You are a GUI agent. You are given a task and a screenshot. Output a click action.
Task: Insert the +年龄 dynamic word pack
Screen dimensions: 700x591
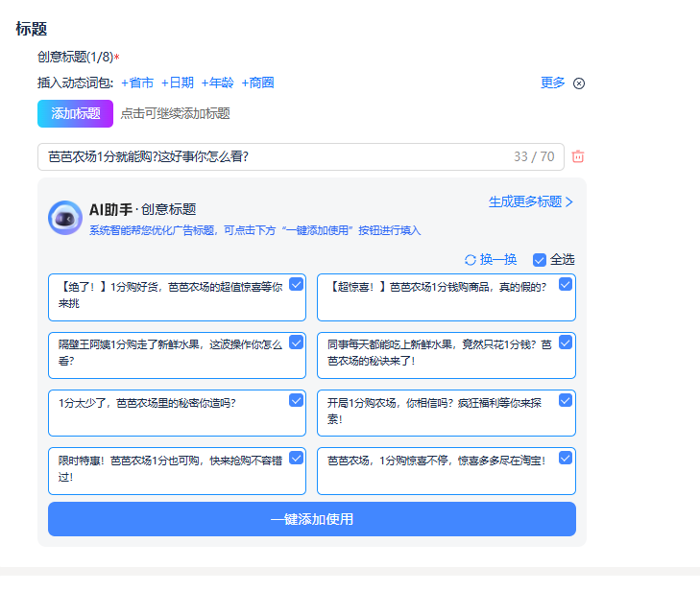(217, 83)
